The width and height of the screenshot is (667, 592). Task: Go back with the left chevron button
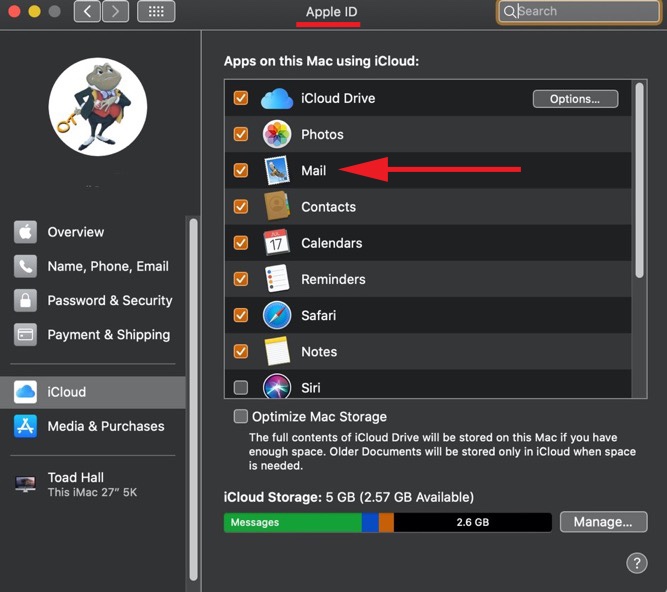pyautogui.click(x=87, y=11)
